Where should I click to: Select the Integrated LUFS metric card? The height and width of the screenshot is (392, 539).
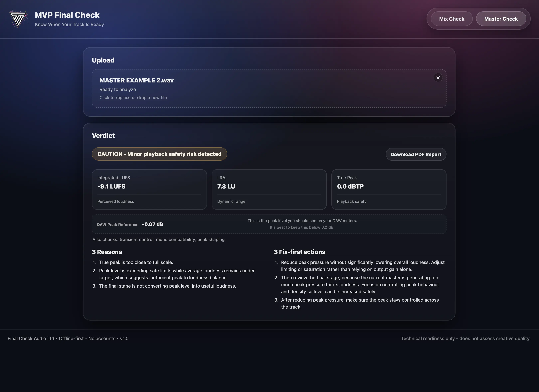tap(149, 189)
